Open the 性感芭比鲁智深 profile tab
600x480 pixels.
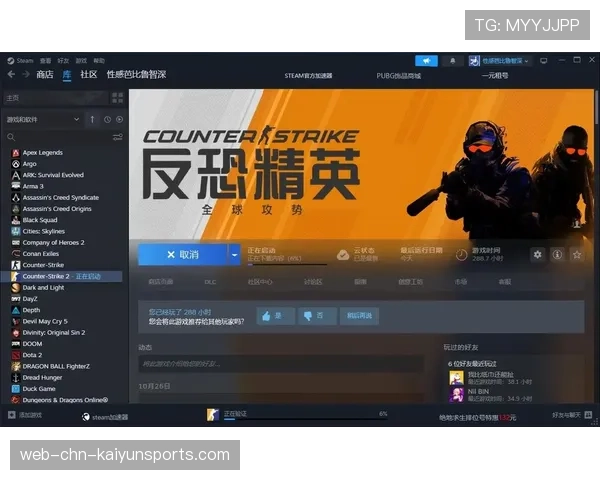coord(136,74)
